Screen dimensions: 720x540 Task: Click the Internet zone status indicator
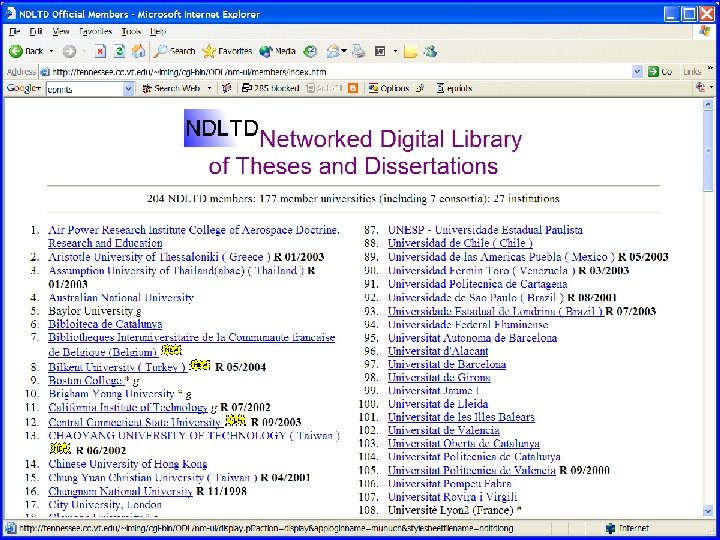coord(627,529)
